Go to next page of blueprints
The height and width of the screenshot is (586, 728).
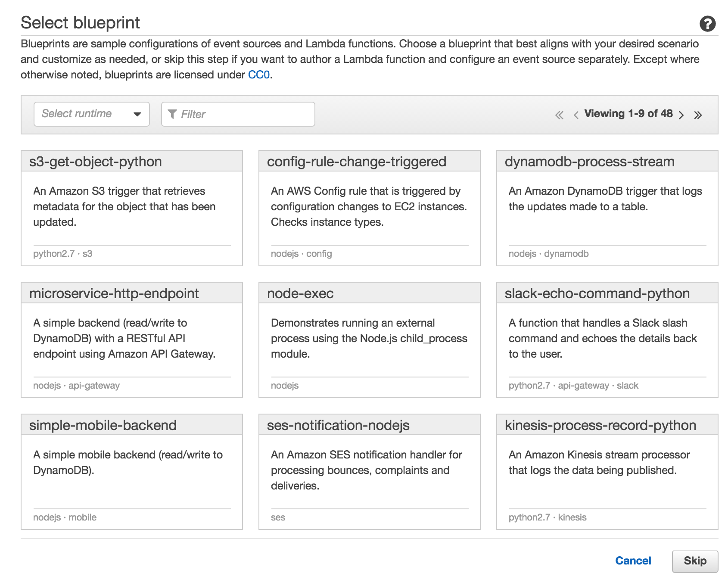pyautogui.click(x=681, y=115)
